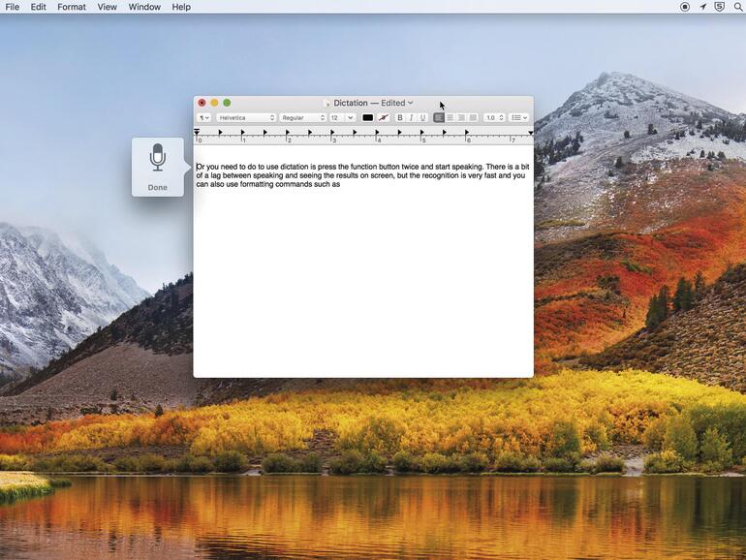Open the Window menu
This screenshot has width=746, height=560.
(x=144, y=7)
